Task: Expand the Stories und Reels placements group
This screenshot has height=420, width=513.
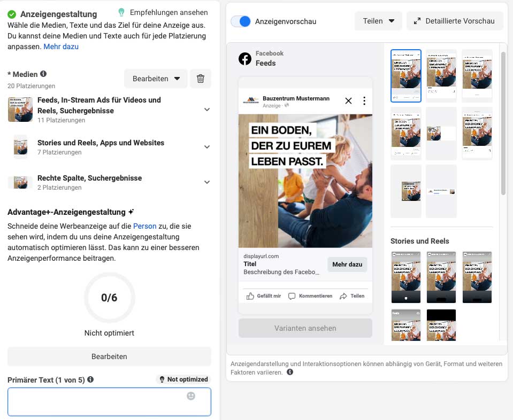Action: tap(207, 146)
